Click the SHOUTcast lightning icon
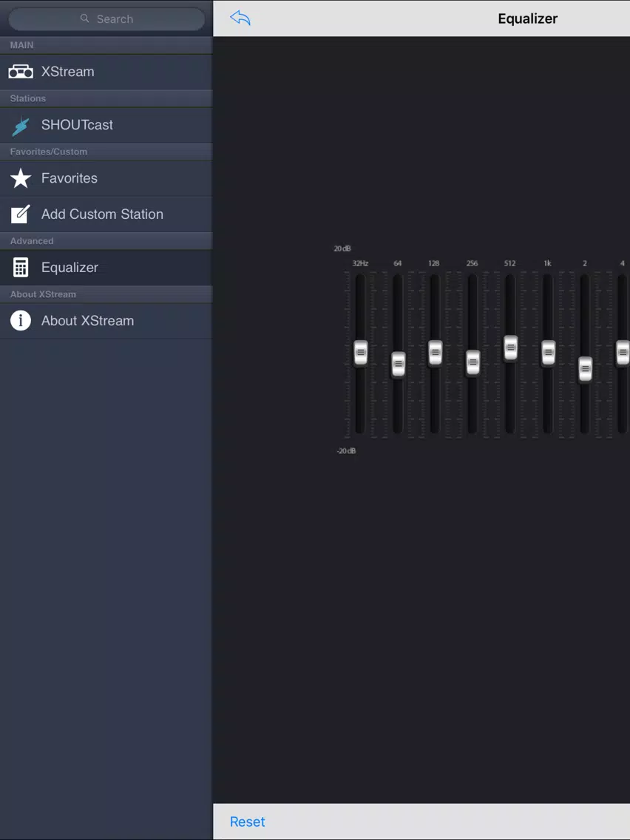This screenshot has width=630, height=840. point(21,126)
